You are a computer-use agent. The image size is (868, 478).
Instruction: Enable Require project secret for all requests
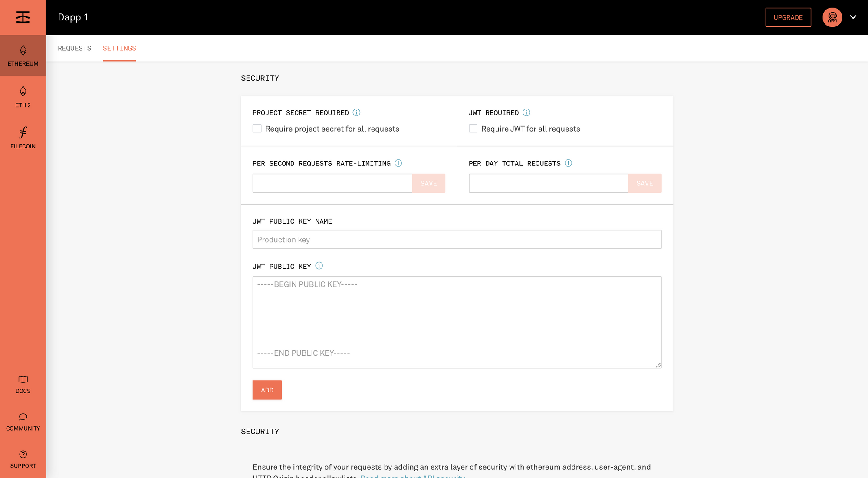pos(257,129)
